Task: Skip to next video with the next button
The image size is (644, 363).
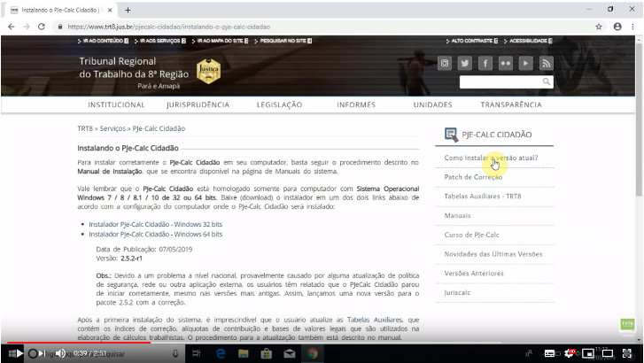Action: (43, 353)
